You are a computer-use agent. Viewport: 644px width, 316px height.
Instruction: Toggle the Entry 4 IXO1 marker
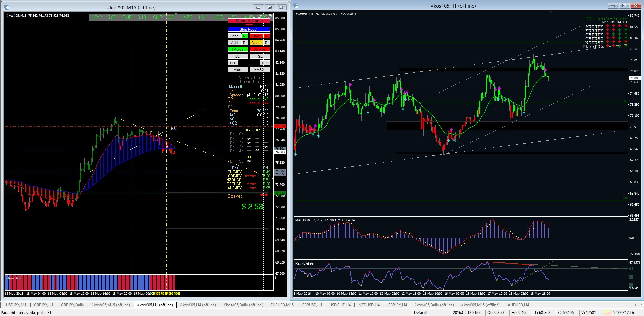(x=257, y=151)
